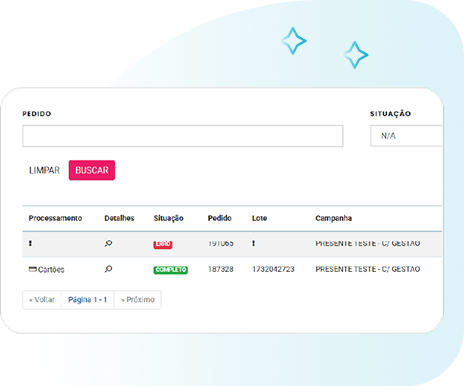Click the exclamation icon in Lote column
The width and height of the screenshot is (464, 386).
click(x=253, y=243)
